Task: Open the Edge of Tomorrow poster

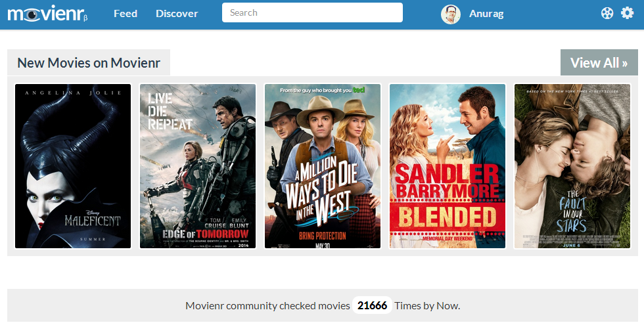Action: (198, 166)
